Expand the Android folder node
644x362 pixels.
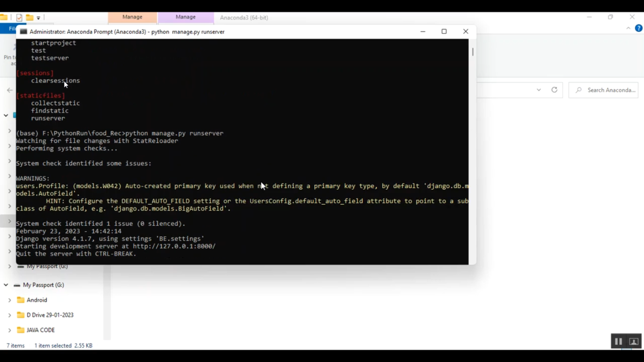(x=9, y=300)
